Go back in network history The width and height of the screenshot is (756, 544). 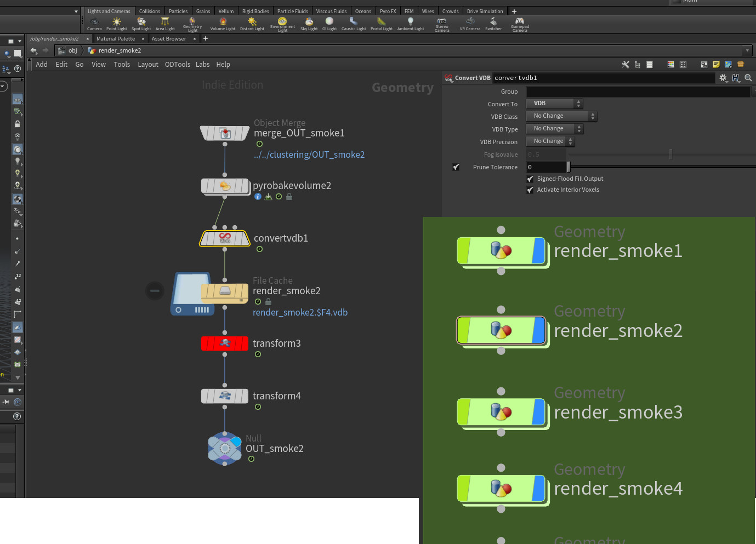point(33,50)
